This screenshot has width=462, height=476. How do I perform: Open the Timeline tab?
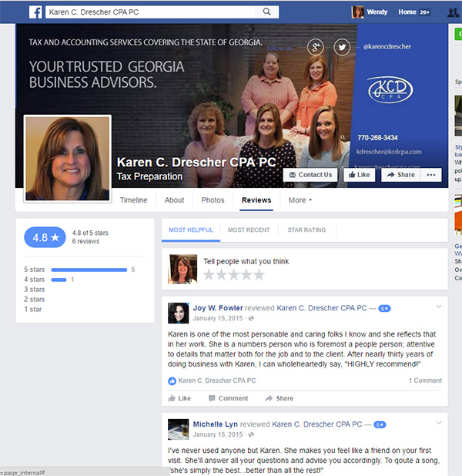click(x=133, y=200)
